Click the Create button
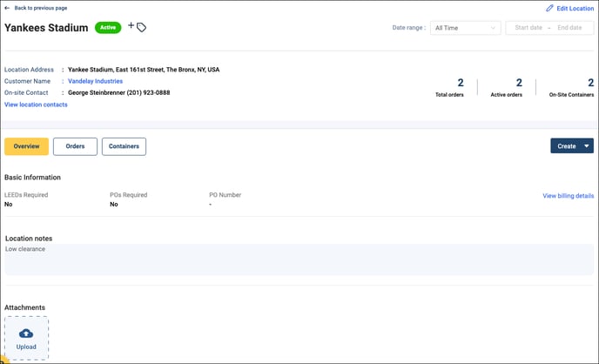 566,146
